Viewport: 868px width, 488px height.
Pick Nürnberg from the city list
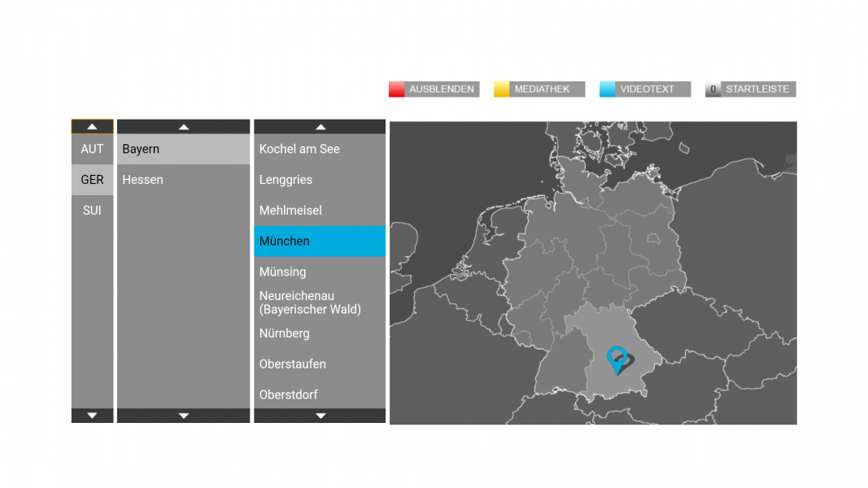coord(319,333)
